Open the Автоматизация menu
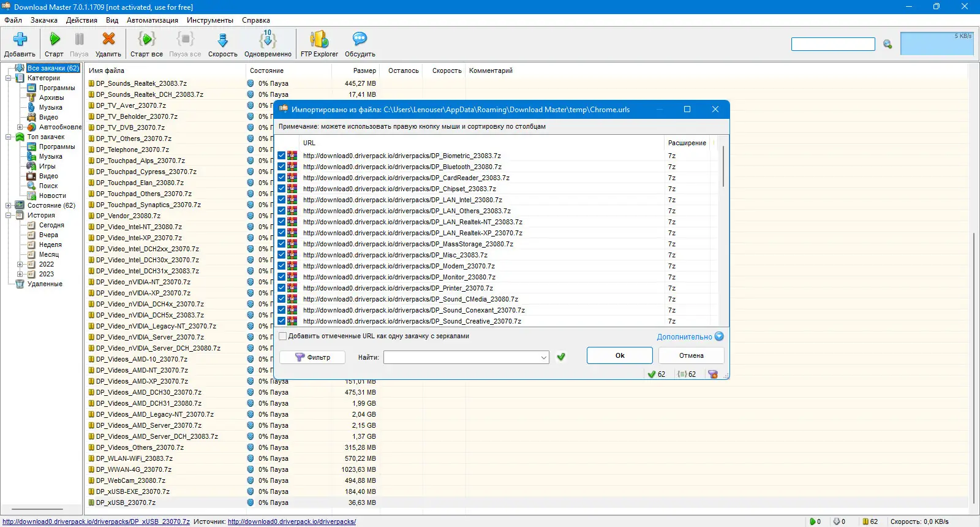Viewport: 980px width, 527px height. pyautogui.click(x=153, y=20)
